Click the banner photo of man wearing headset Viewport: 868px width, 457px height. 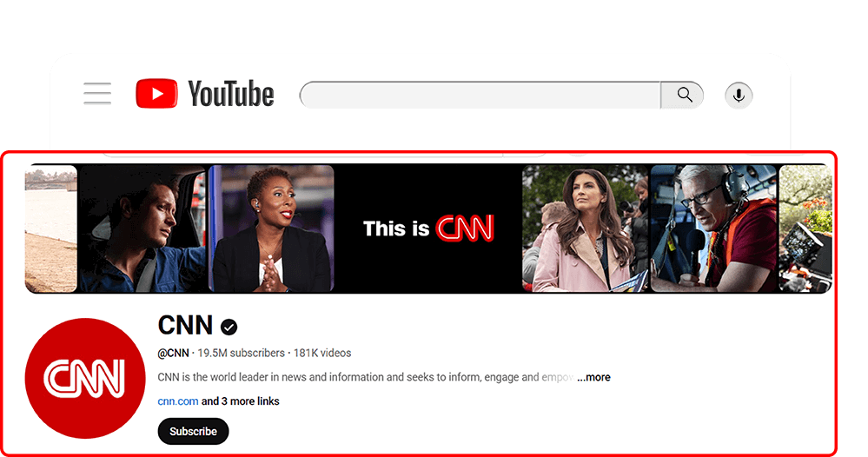[713, 228]
